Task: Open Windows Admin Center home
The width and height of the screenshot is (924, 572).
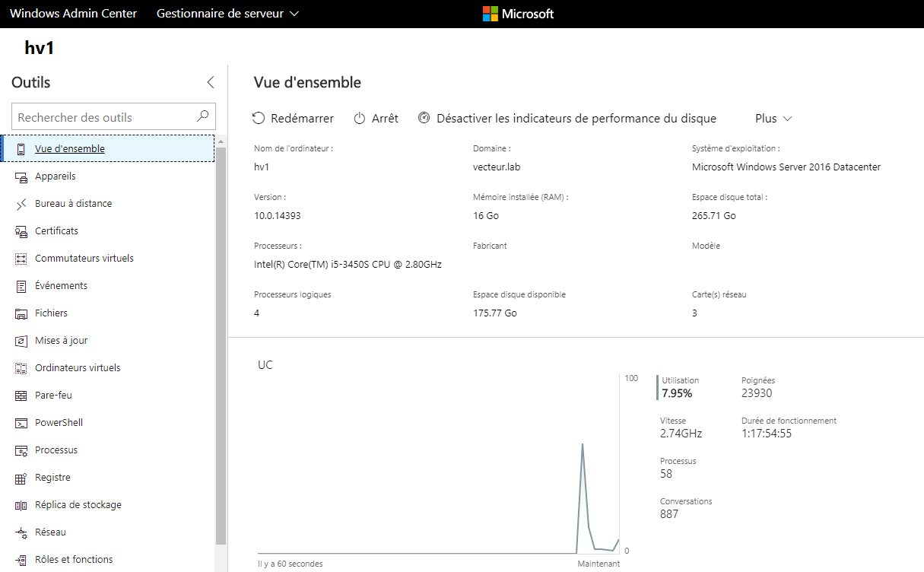Action: coord(73,13)
